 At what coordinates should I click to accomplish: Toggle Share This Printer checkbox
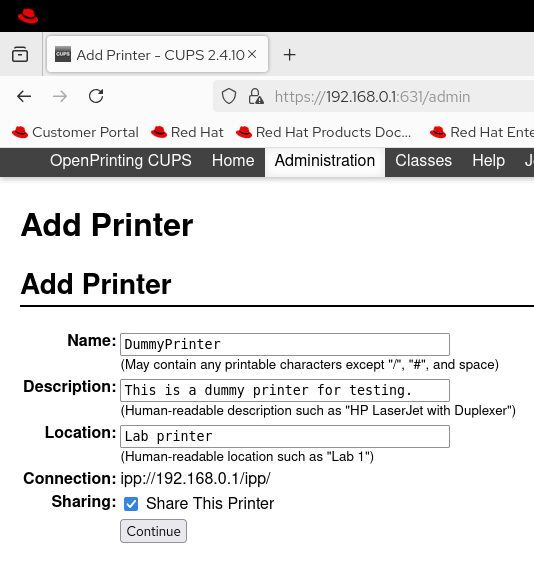point(131,504)
